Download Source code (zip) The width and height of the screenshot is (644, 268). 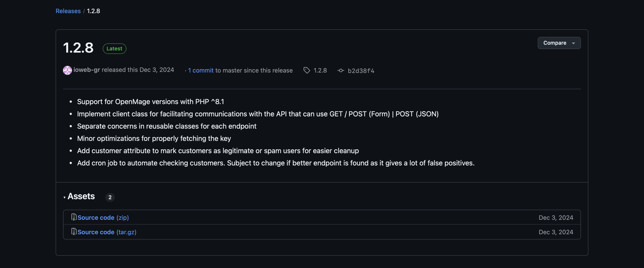[103, 218]
